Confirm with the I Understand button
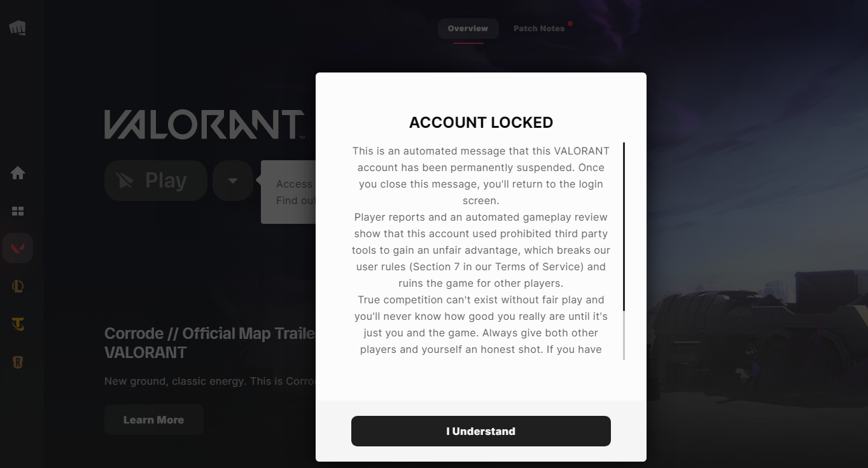 480,431
